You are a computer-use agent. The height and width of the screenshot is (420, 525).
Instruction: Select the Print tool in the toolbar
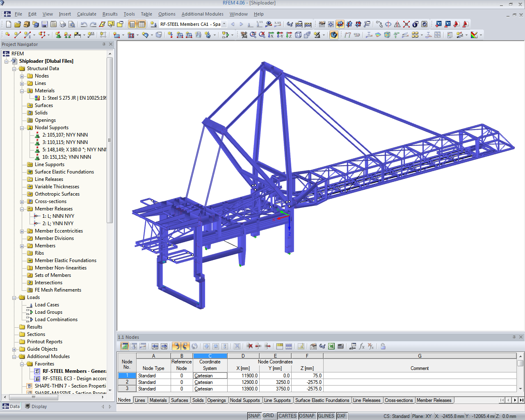coord(62,24)
